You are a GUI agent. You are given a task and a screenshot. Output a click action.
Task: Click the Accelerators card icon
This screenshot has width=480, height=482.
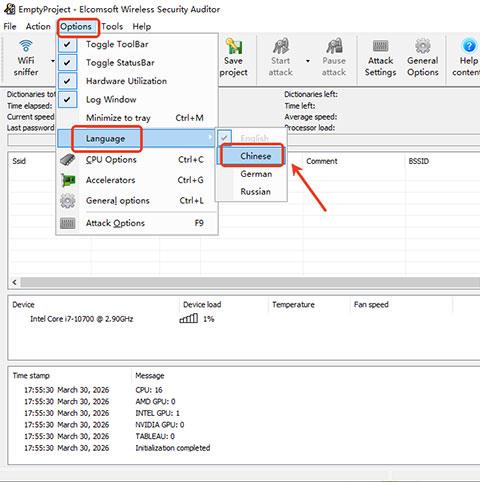coord(68,180)
